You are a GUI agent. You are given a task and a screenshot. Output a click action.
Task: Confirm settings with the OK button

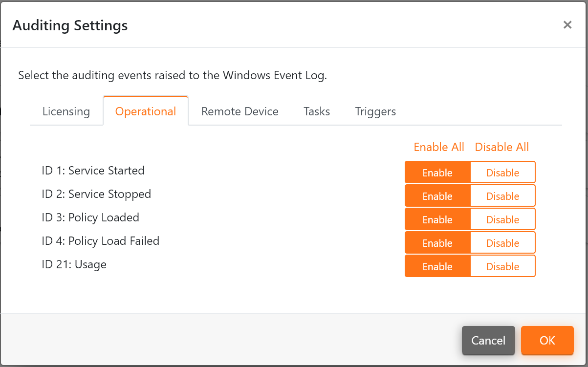point(547,340)
